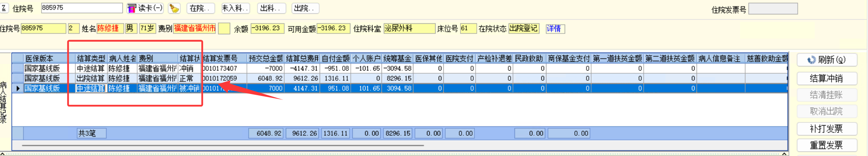Click the 结算发票号 column header

[224, 58]
